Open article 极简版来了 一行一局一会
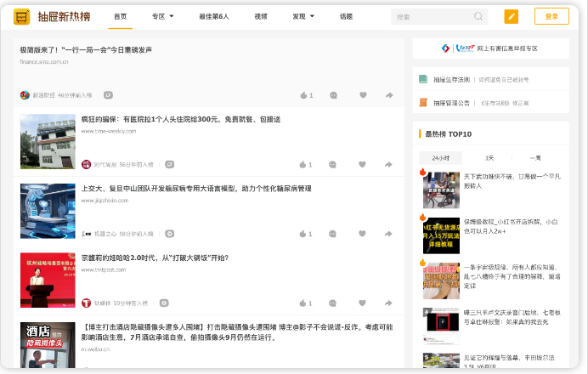 click(x=86, y=50)
